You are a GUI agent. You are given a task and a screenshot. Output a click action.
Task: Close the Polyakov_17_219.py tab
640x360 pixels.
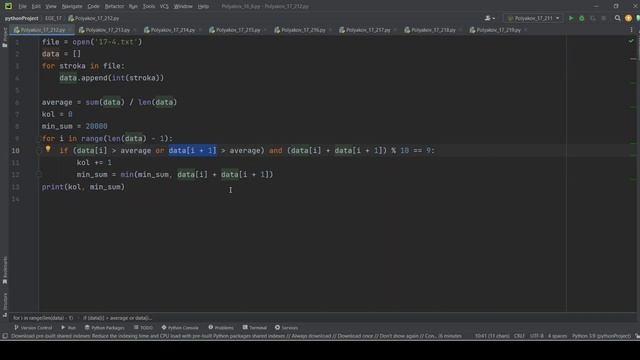click(525, 30)
